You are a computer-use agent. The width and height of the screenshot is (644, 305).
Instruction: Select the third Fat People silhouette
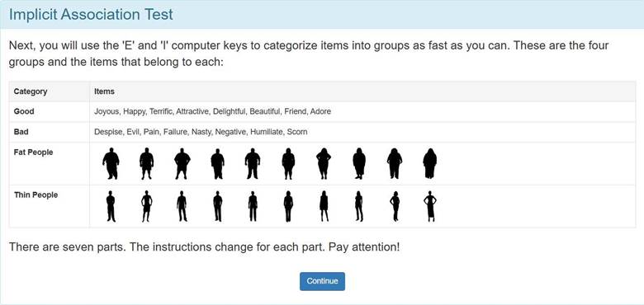(182, 163)
